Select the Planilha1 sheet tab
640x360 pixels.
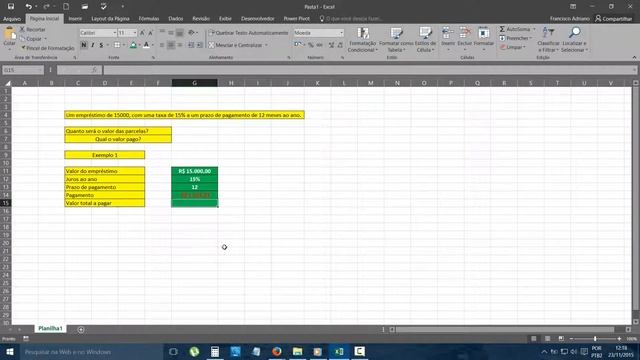(x=50, y=329)
